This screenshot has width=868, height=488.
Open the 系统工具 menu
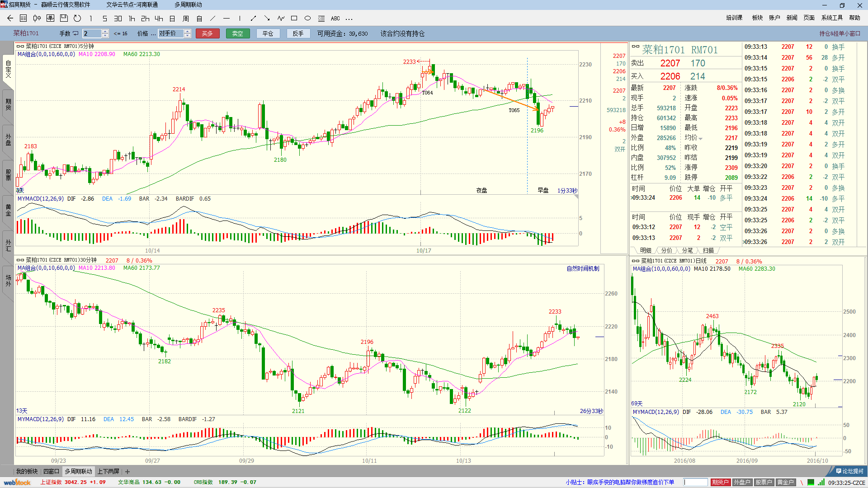pyautogui.click(x=832, y=18)
